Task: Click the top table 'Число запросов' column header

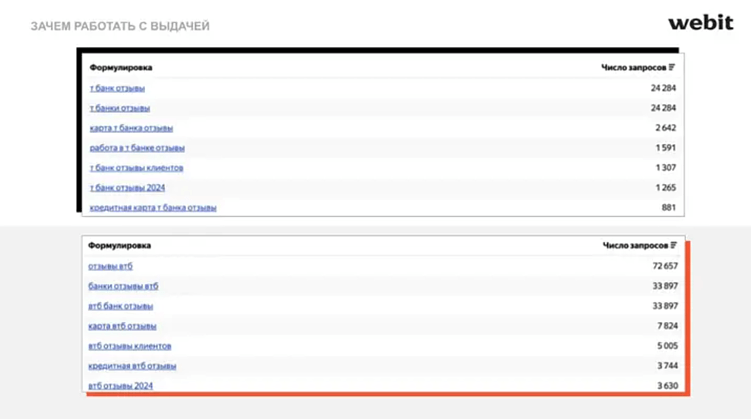Action: coord(634,68)
